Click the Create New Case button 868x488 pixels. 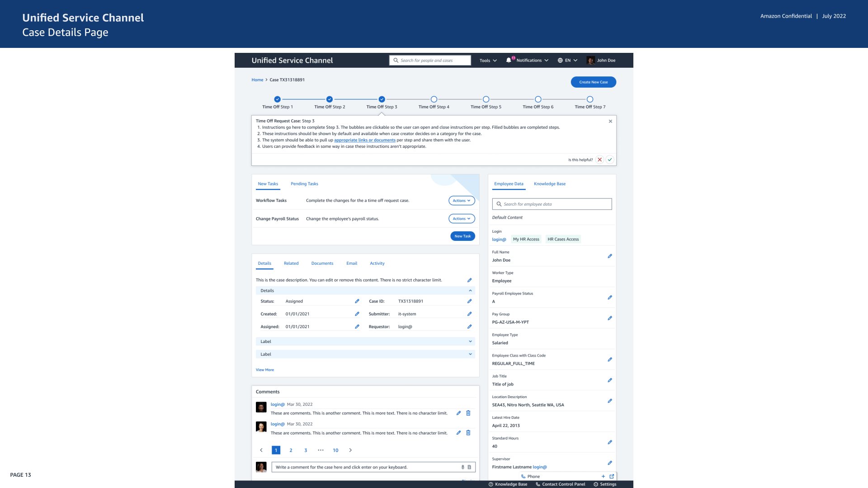(x=593, y=82)
